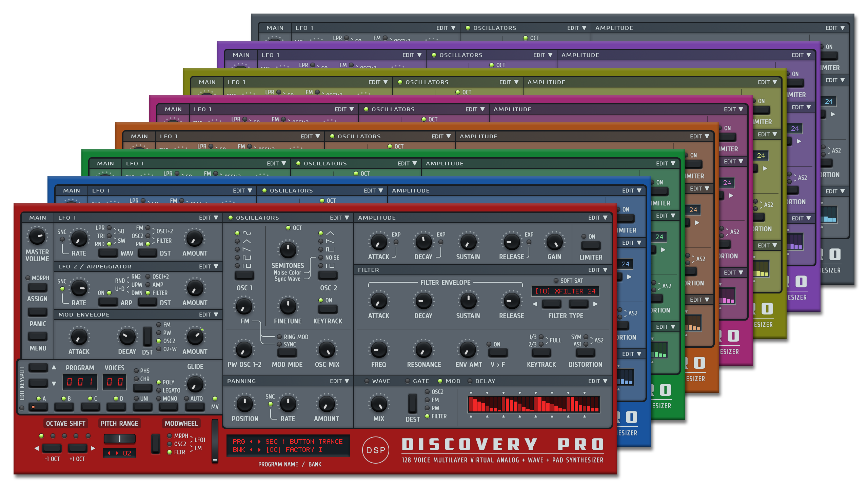The width and height of the screenshot is (868, 488).
Task: Toggle OSC 2 KEYTRACK ON
Action: click(x=328, y=309)
